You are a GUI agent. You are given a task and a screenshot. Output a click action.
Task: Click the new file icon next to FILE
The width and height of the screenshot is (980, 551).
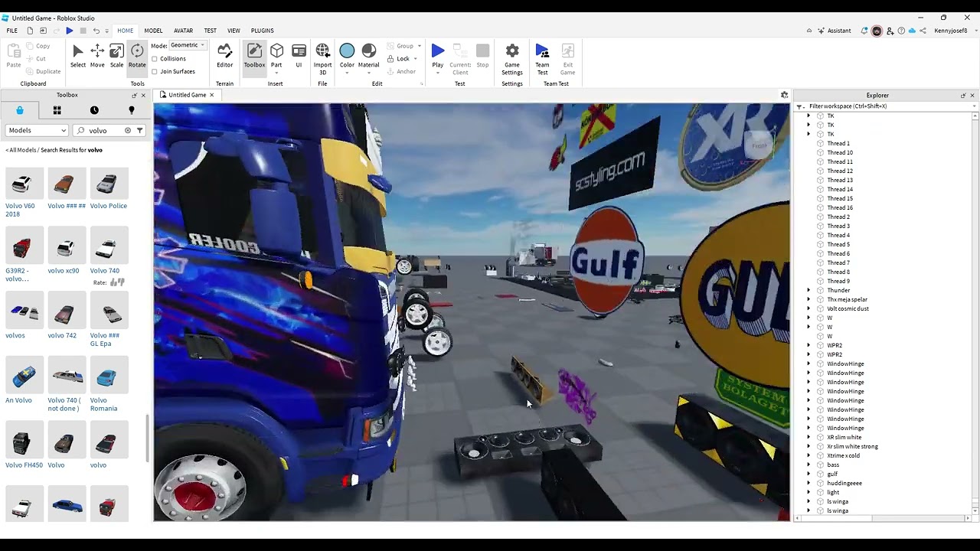[x=30, y=31]
